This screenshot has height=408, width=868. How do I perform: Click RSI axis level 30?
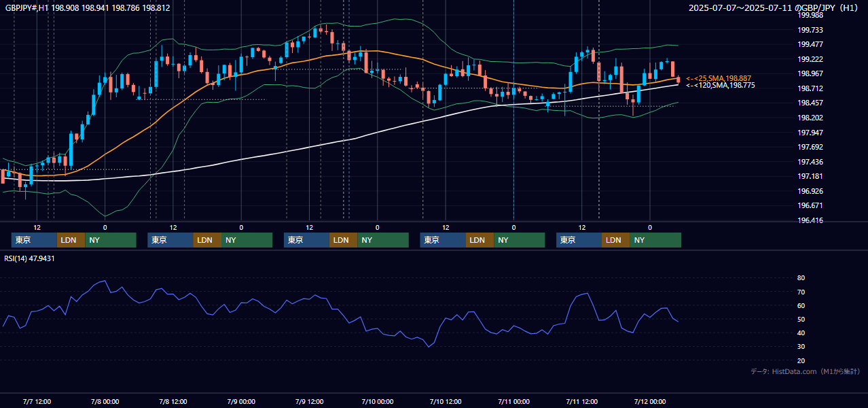click(801, 347)
